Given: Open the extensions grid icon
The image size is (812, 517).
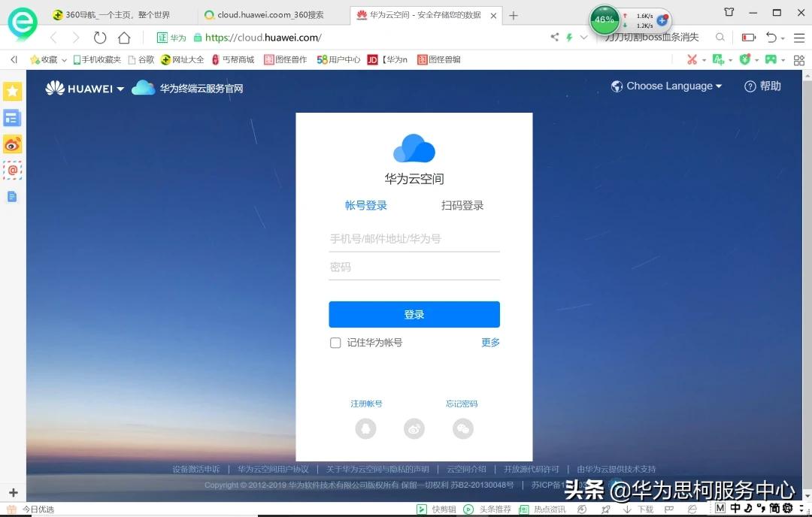Looking at the screenshot, I should point(799,60).
